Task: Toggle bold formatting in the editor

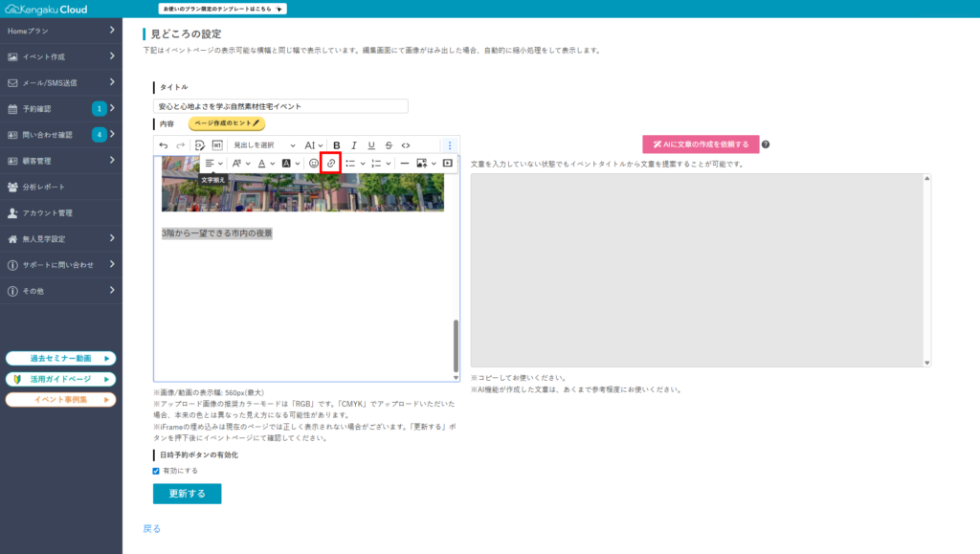Action: pyautogui.click(x=336, y=145)
